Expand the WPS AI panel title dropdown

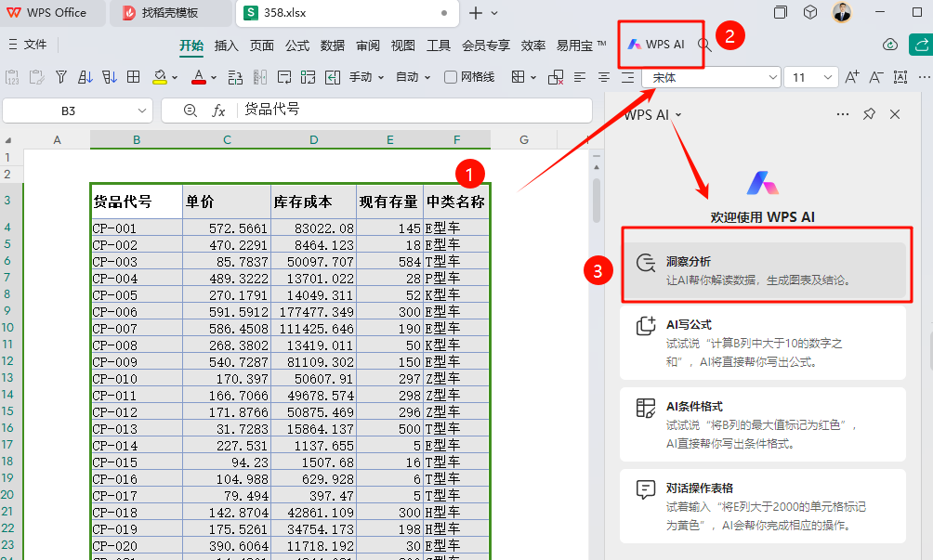click(678, 115)
